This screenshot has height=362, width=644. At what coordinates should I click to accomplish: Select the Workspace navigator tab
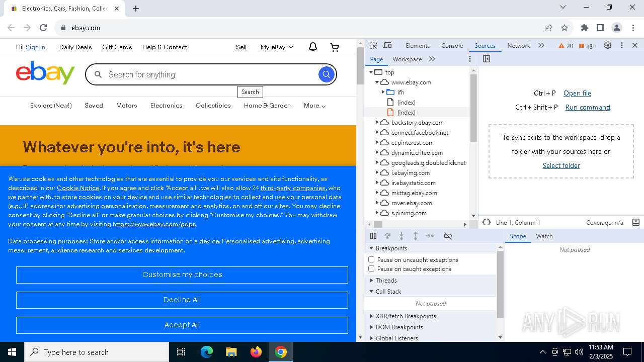[x=407, y=59]
